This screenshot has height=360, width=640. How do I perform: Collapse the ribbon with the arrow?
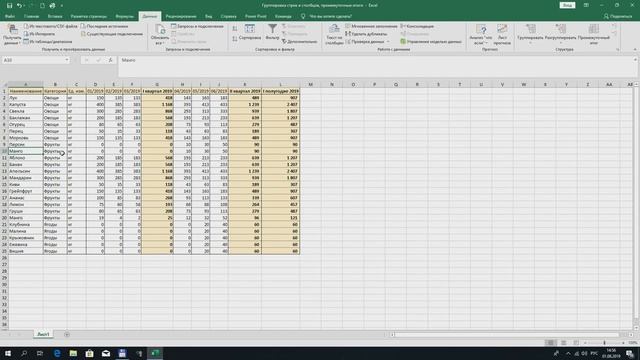[635, 49]
